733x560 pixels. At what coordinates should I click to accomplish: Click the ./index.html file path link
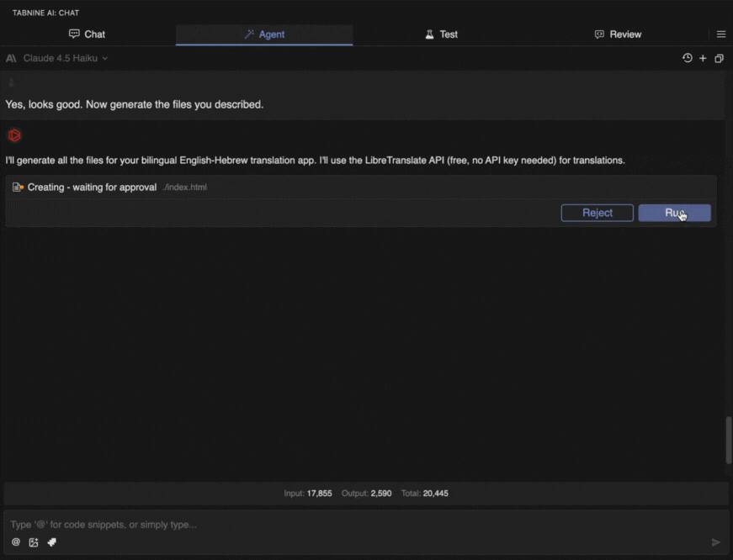(185, 187)
